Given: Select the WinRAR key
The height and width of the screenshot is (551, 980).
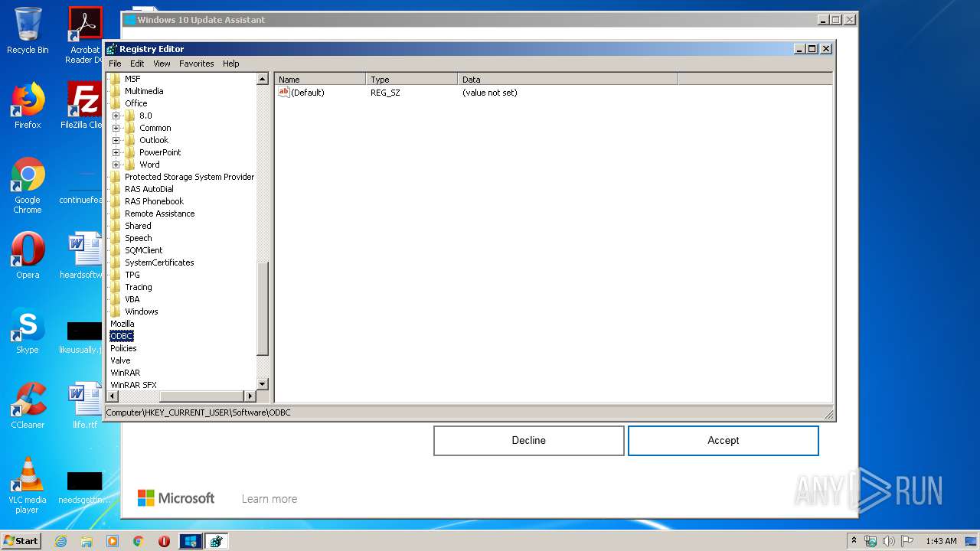Looking at the screenshot, I should [125, 373].
